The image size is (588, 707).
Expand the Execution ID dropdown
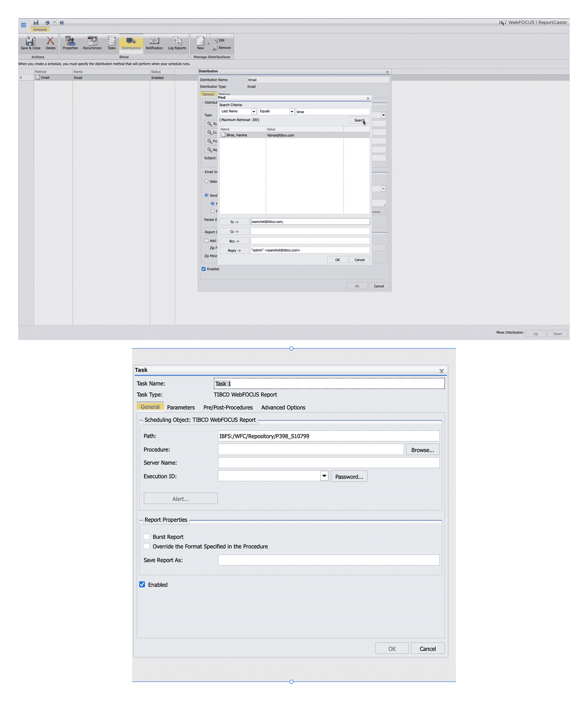pyautogui.click(x=324, y=476)
